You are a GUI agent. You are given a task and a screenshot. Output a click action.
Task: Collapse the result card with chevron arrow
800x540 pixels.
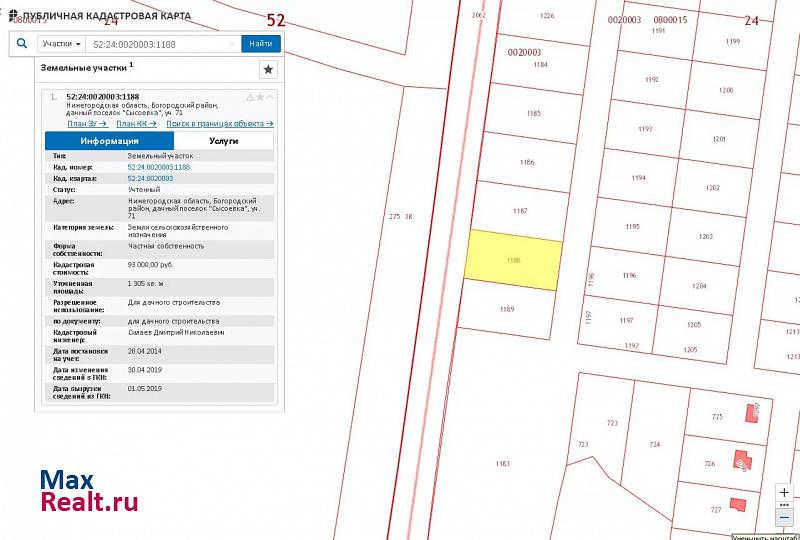pyautogui.click(x=270, y=97)
